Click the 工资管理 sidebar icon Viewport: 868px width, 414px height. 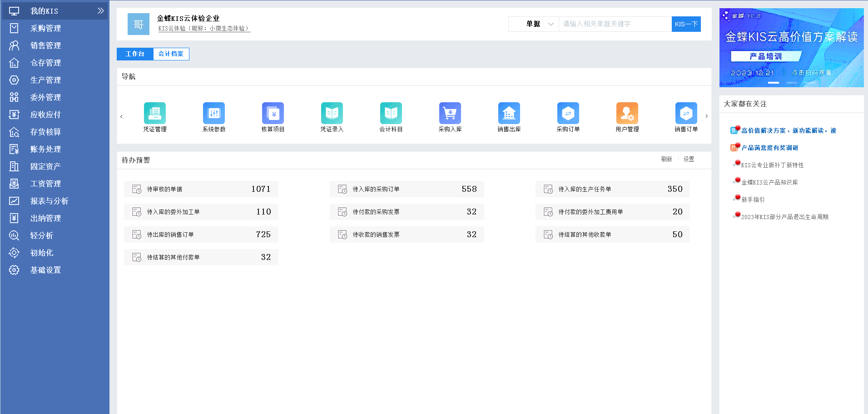[x=14, y=184]
